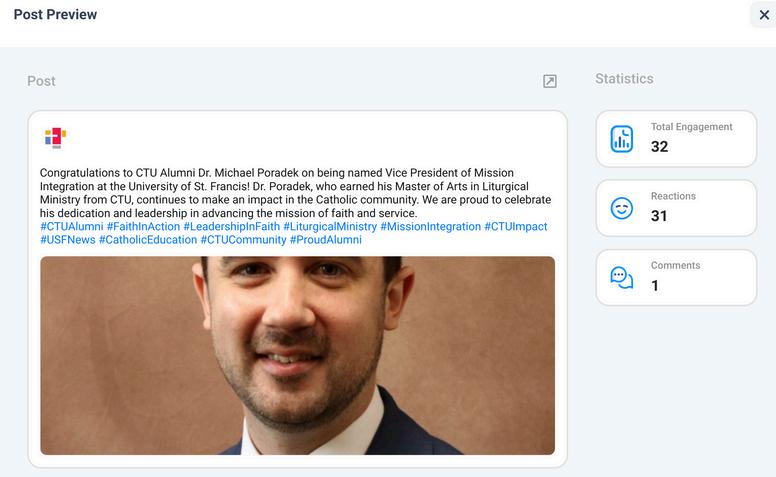Visit the #CatholicEducation hashtag

pyautogui.click(x=148, y=240)
